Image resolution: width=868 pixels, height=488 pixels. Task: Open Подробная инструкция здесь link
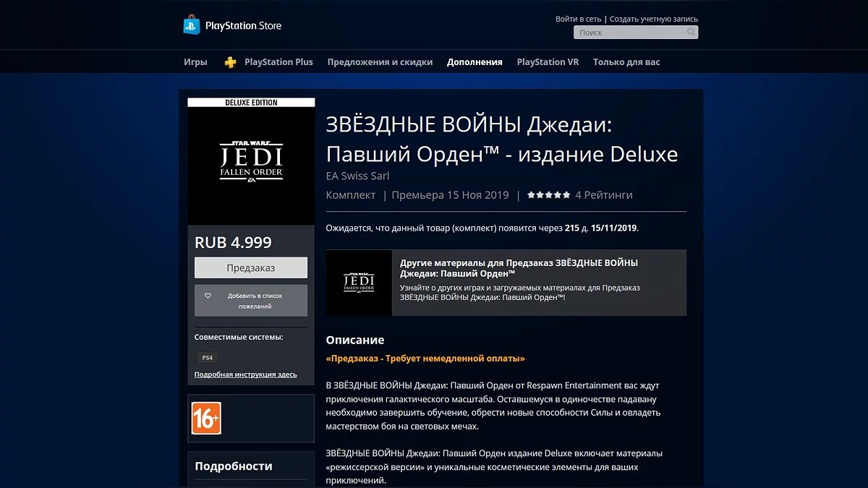coord(246,374)
